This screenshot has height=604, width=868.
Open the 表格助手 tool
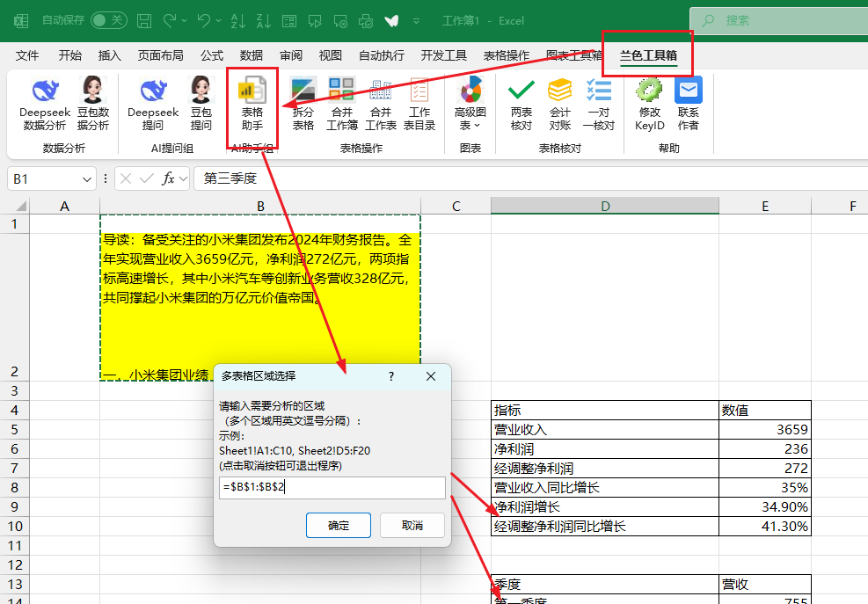click(252, 104)
